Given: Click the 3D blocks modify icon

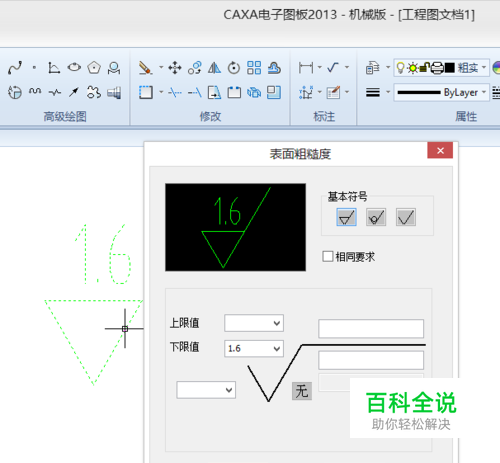Looking at the screenshot, I should (x=254, y=92).
